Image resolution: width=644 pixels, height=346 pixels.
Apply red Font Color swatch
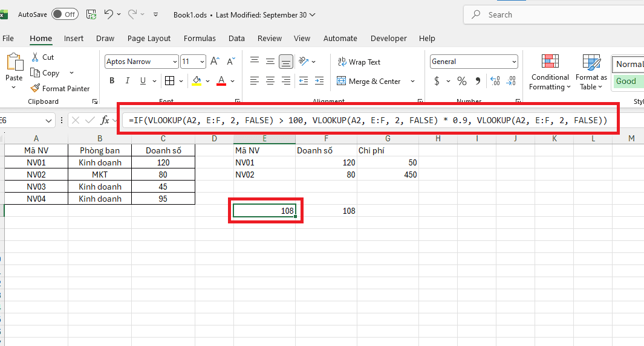point(221,81)
